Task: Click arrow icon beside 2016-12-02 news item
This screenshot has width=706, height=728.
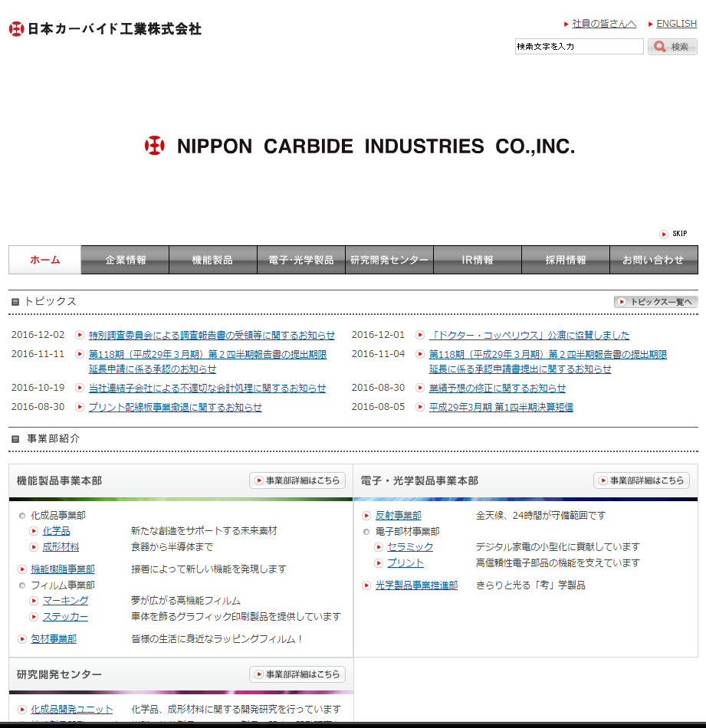Action: 80,335
